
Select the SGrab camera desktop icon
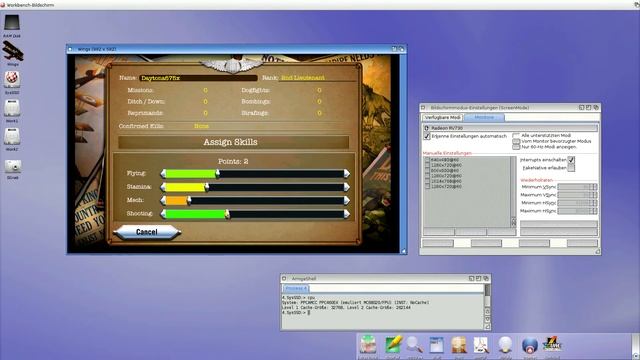[x=13, y=166]
